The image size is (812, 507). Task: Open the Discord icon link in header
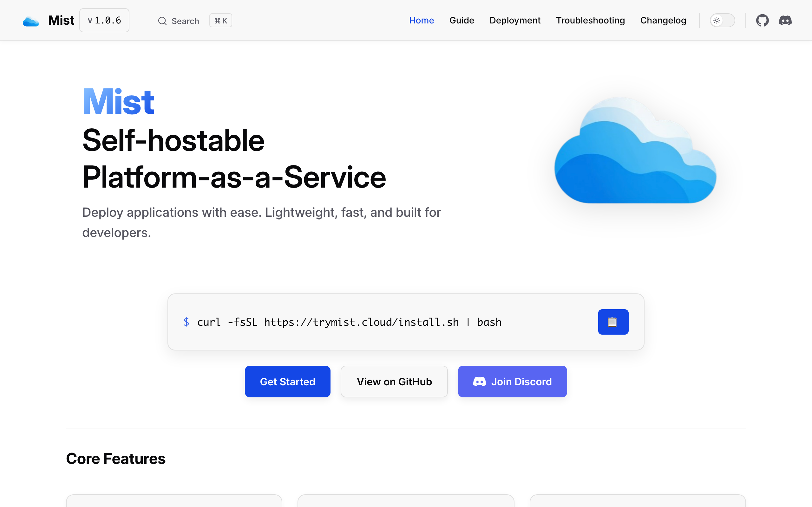click(785, 21)
